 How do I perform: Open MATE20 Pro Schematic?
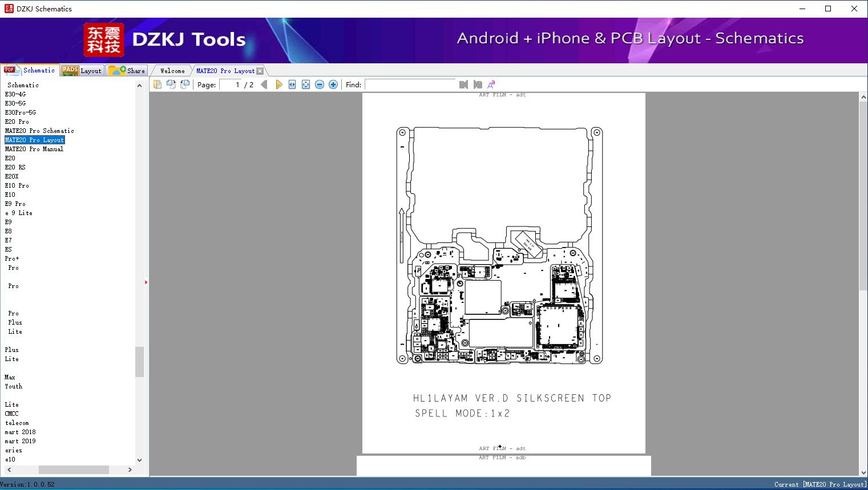(x=39, y=131)
